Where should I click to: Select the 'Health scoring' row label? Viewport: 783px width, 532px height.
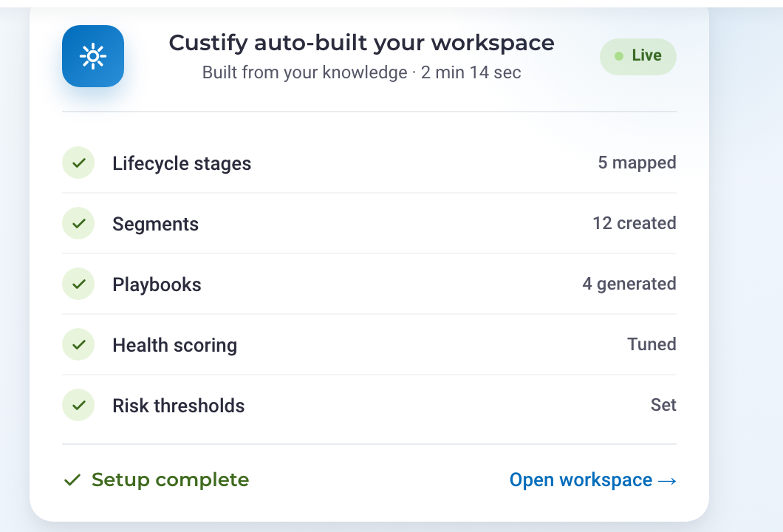point(175,345)
